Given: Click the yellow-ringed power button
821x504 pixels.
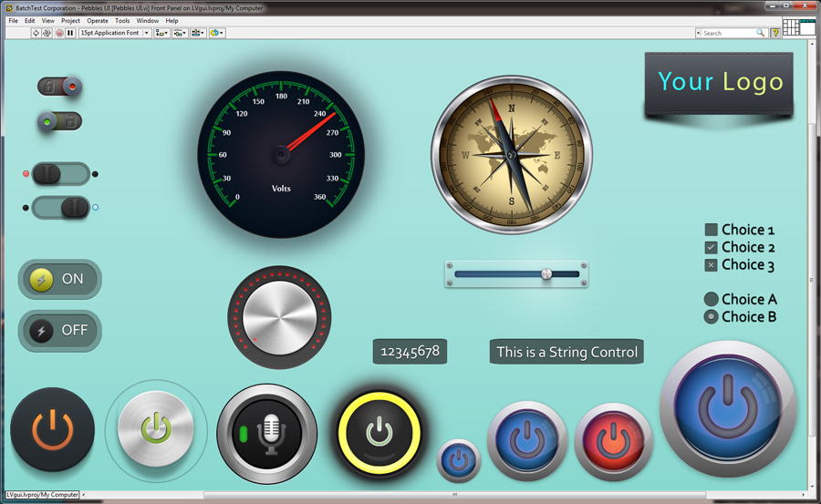Looking at the screenshot, I should (379, 433).
